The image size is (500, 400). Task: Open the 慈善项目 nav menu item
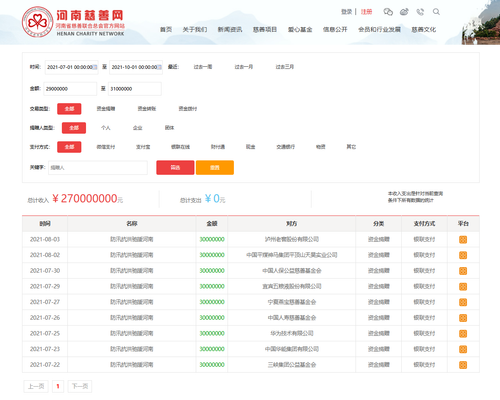pos(265,30)
